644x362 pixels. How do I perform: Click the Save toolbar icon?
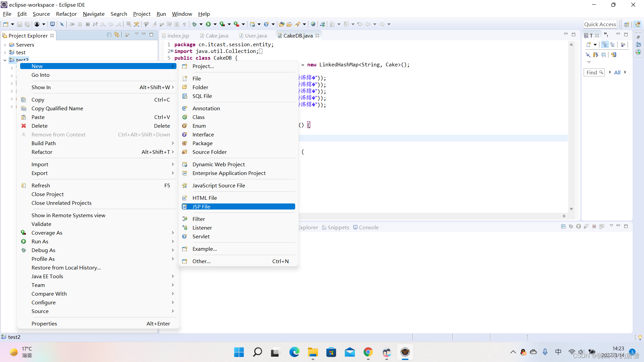[19, 24]
